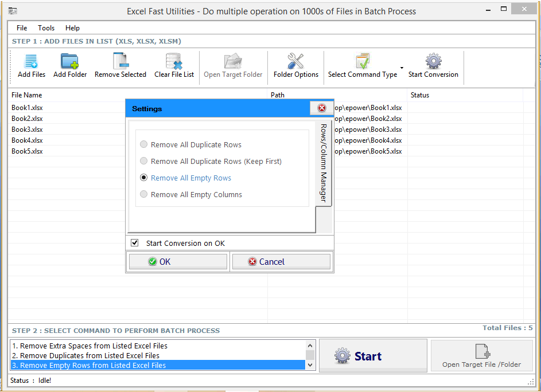Dismiss the Settings dialog with Cancel
Screen dimensions: 541x392
[x=281, y=261]
